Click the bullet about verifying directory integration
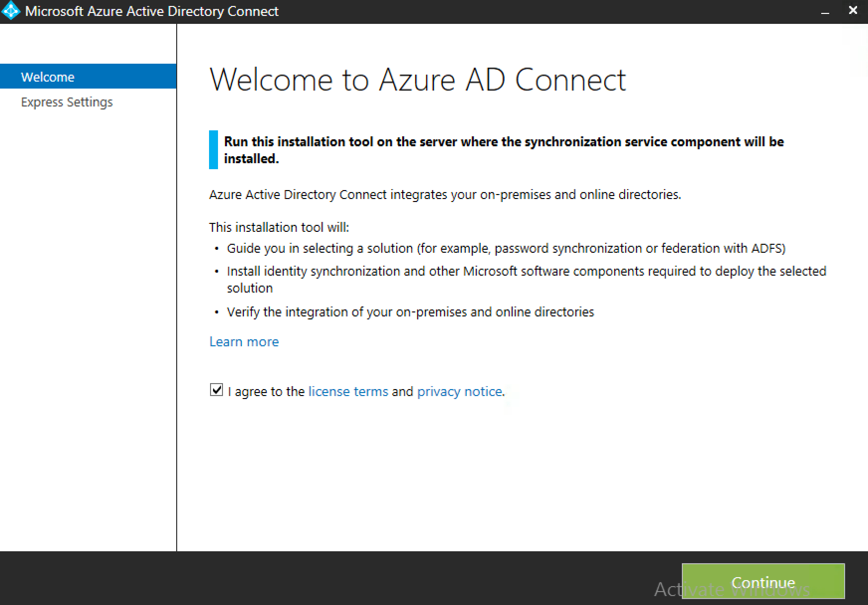The height and width of the screenshot is (605, 868). tap(410, 312)
